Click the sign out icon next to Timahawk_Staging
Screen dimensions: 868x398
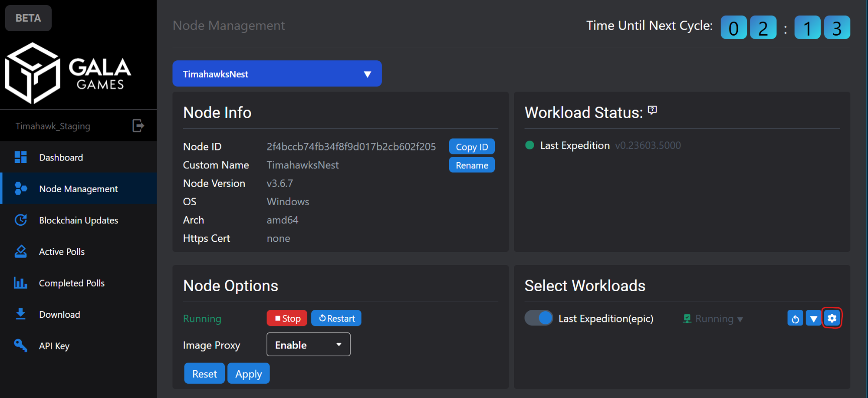138,125
